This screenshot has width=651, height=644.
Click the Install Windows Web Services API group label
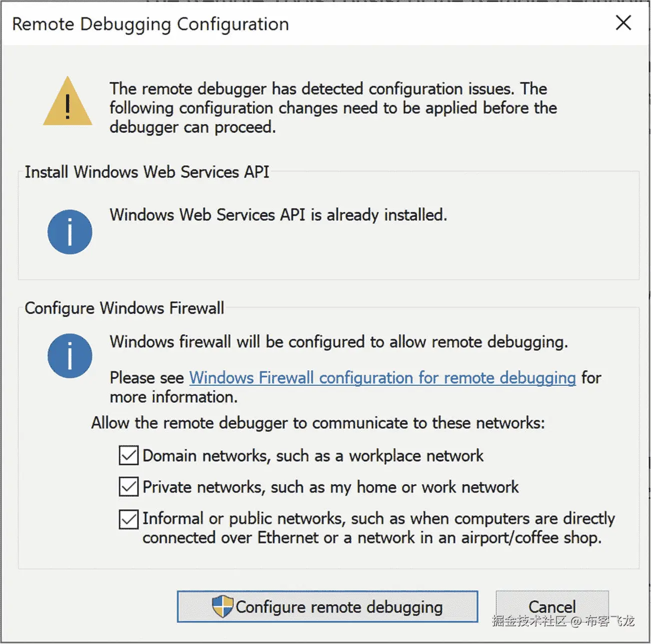pyautogui.click(x=147, y=172)
